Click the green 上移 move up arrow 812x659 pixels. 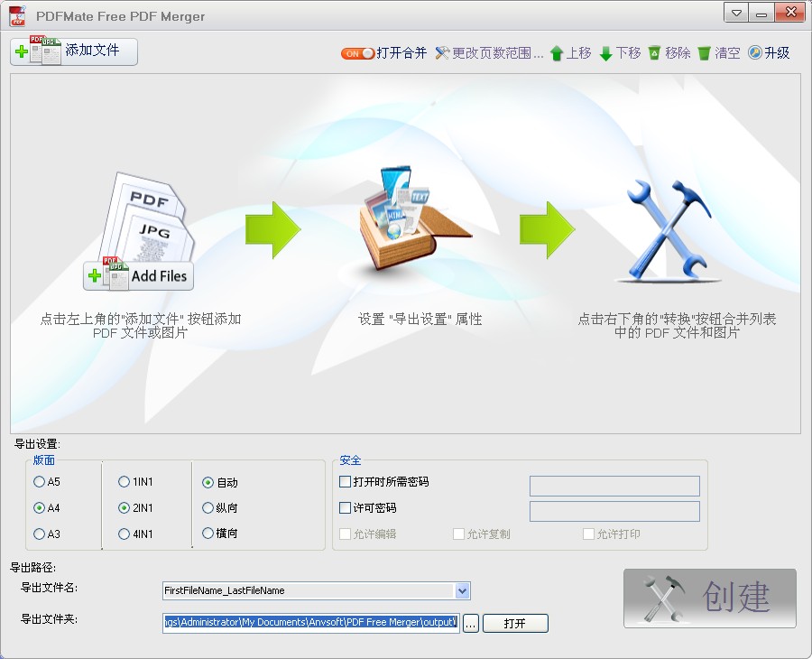pyautogui.click(x=557, y=53)
